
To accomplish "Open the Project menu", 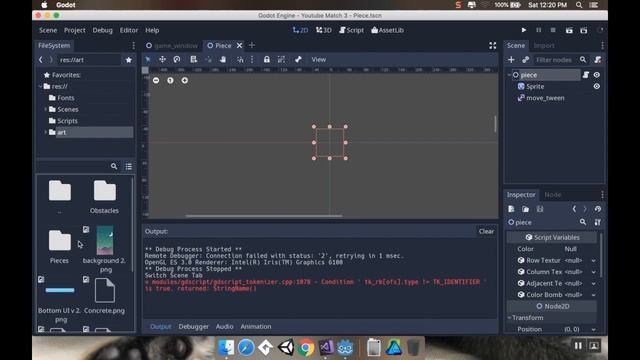I will coord(75,30).
